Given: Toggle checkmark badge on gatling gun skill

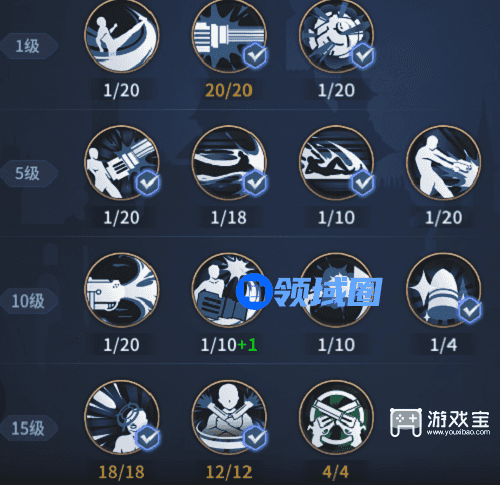Looking at the screenshot, I should 255,56.
